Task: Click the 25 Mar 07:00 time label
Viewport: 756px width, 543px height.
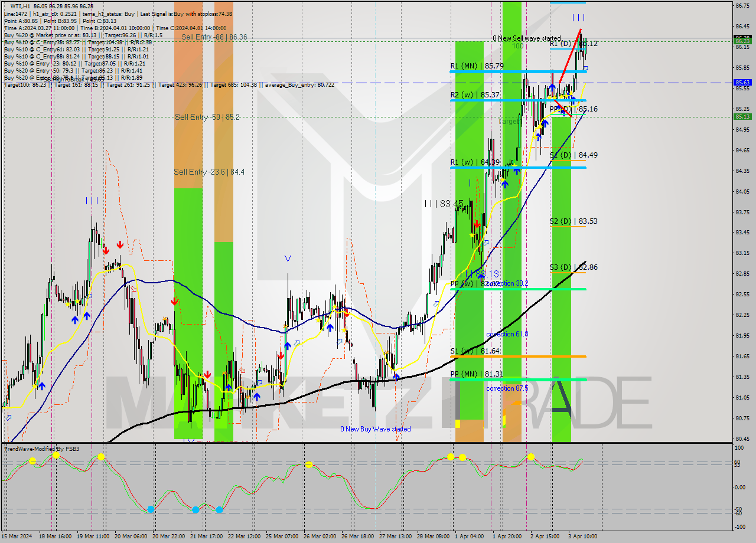Action: [x=282, y=537]
